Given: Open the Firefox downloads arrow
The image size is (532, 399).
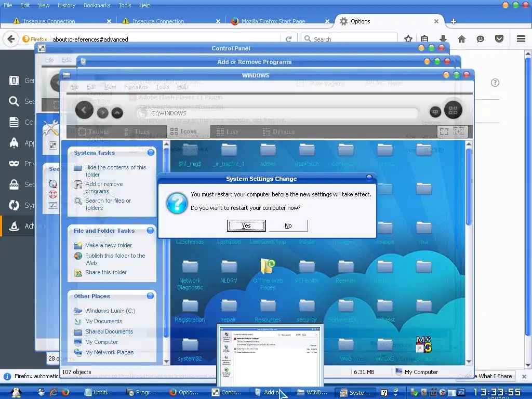Looking at the screenshot, I should pyautogui.click(x=443, y=38).
